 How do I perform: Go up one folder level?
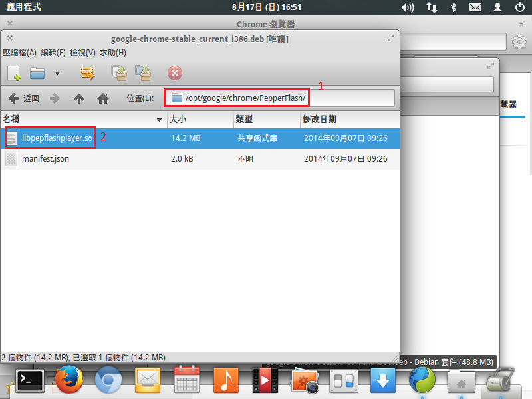79,98
